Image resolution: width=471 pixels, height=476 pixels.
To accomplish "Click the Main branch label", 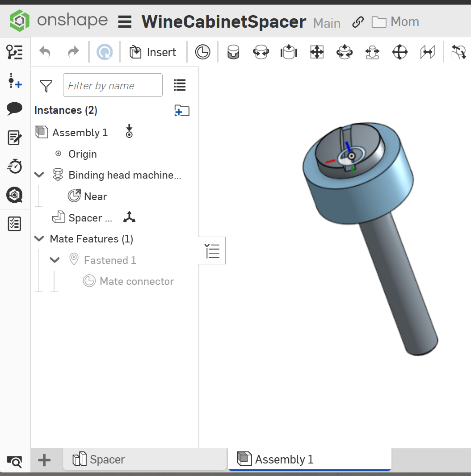I will click(x=327, y=23).
